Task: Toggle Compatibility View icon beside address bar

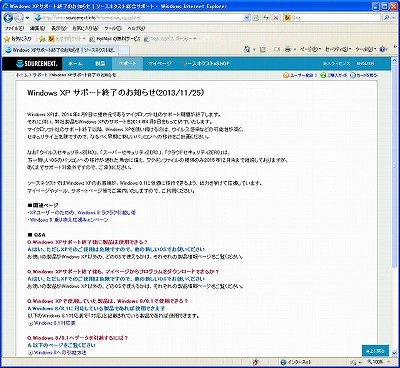Action: point(256,18)
